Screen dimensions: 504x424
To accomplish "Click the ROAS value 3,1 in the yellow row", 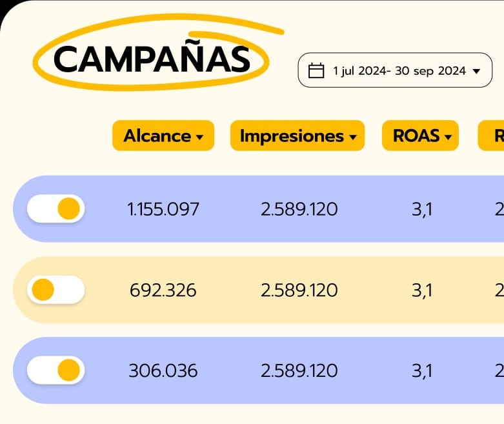I will point(422,290).
